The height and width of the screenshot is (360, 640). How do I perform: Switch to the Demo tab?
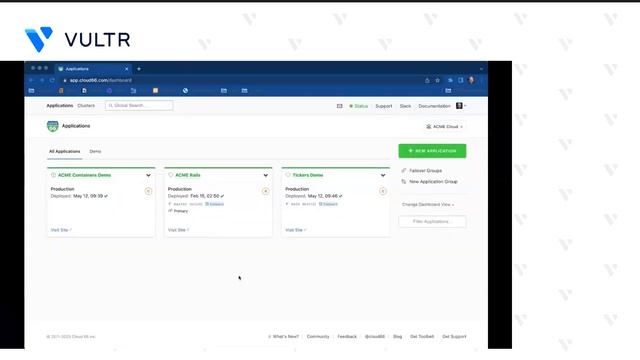click(x=95, y=151)
